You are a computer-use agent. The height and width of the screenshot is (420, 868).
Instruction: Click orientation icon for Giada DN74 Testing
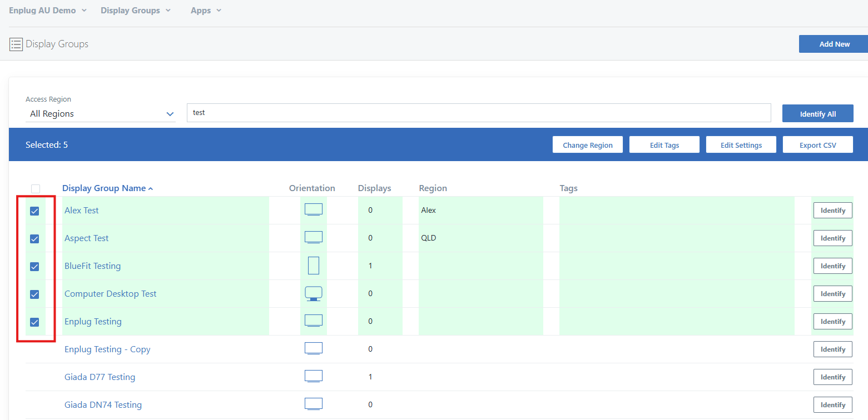click(x=313, y=404)
